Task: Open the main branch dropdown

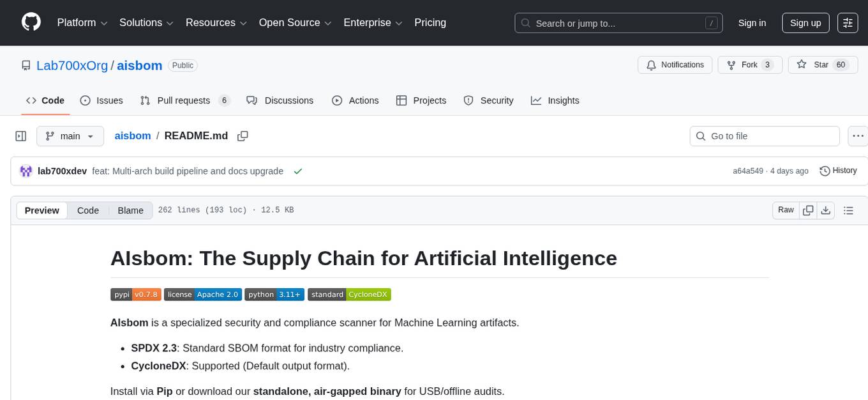Action: click(x=70, y=136)
